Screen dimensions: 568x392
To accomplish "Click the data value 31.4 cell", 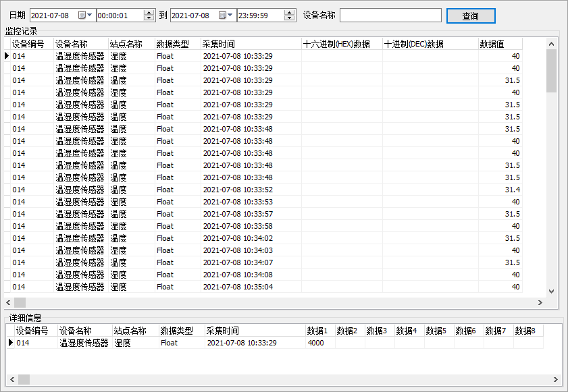I will click(x=500, y=190).
